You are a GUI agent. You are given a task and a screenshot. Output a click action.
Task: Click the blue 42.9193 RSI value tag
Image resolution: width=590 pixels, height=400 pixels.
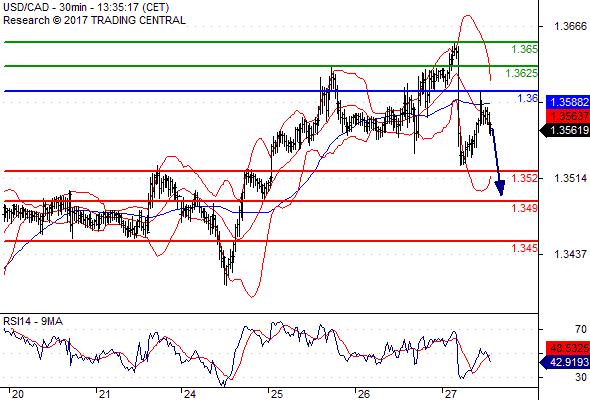coord(565,362)
